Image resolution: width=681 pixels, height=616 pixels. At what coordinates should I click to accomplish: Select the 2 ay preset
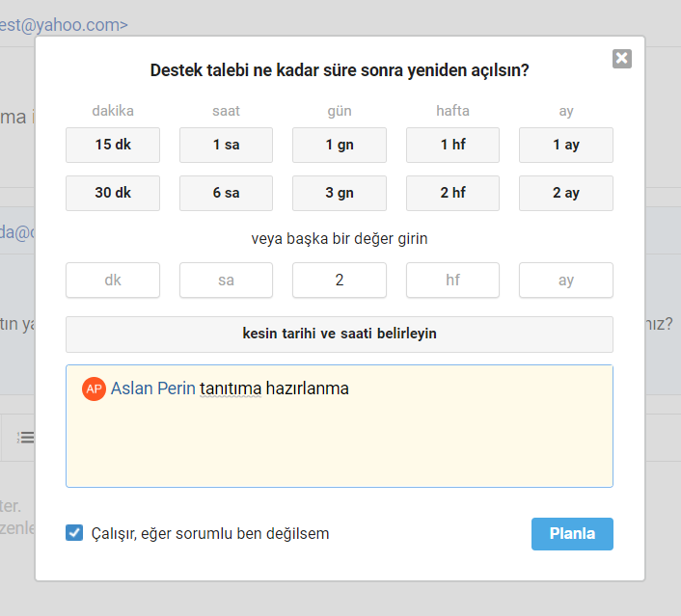click(x=566, y=193)
